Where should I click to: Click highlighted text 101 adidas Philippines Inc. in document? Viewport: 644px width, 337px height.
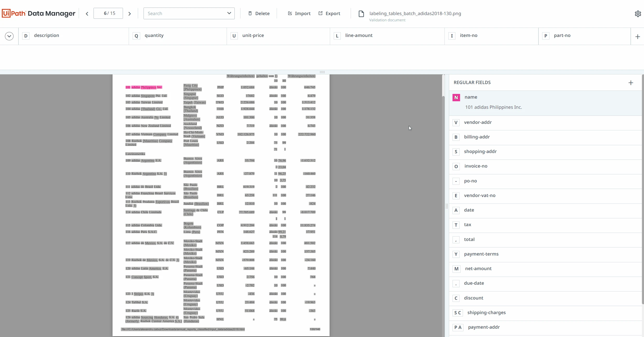click(144, 87)
